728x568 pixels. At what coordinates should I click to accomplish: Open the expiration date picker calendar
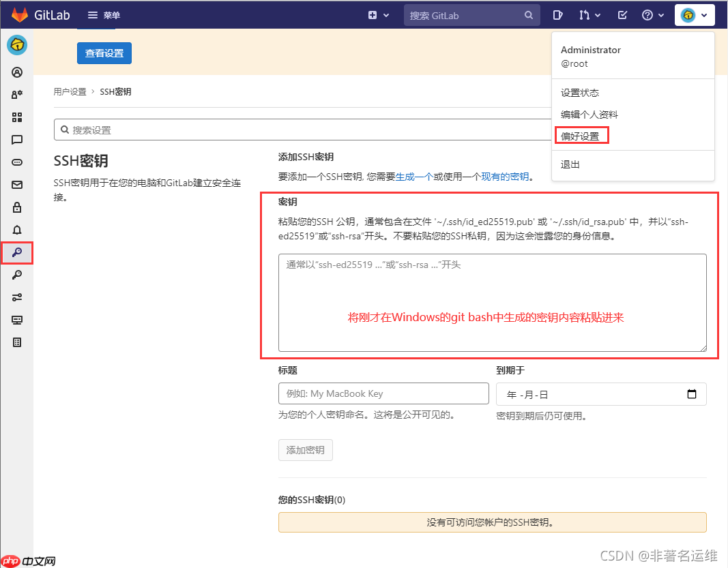pos(692,394)
